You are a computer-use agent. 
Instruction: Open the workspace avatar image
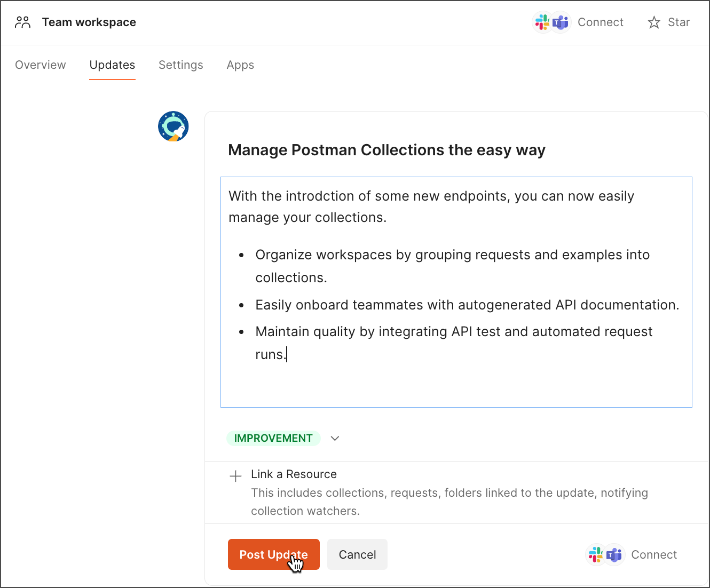click(x=173, y=126)
